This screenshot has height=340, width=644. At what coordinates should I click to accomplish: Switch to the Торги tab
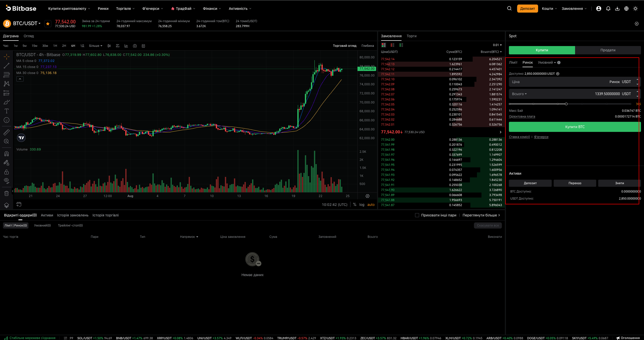[412, 36]
